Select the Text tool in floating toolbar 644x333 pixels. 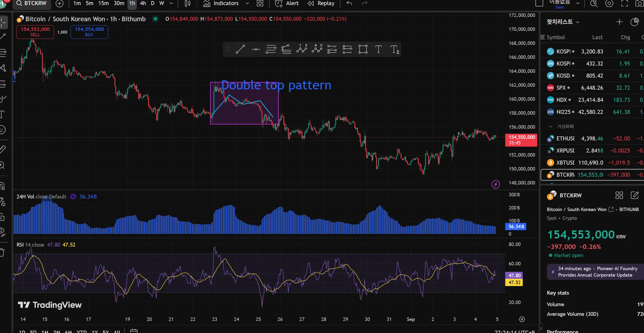378,50
